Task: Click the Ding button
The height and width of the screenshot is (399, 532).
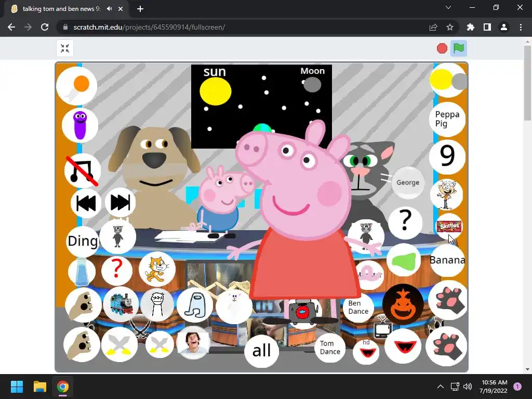Action: [83, 241]
